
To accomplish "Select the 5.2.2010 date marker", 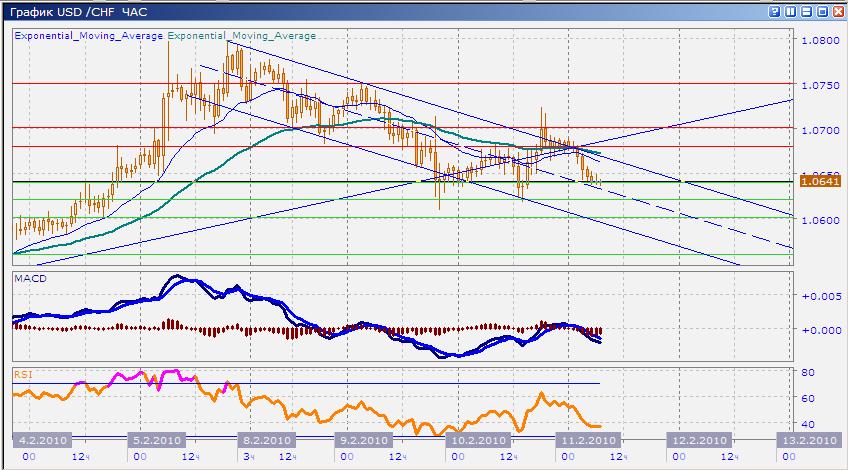I will pos(155,440).
